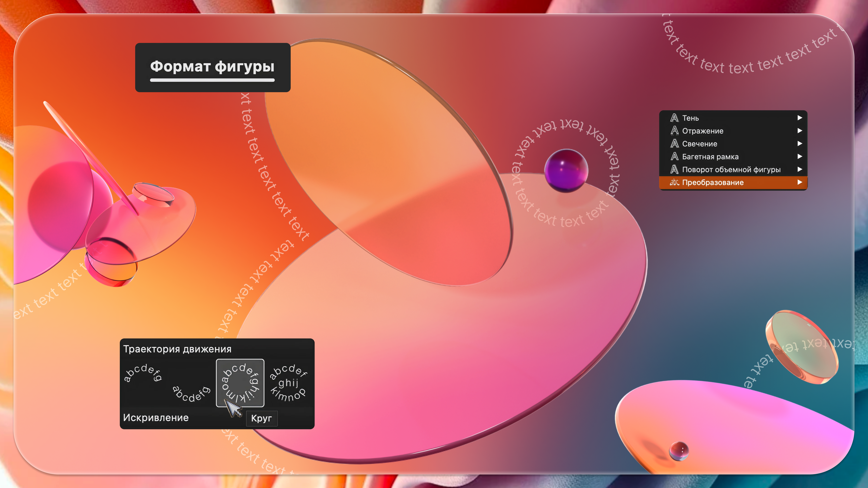The width and height of the screenshot is (868, 488).
Task: Click the Поворот объемной фигуры icon
Action: click(674, 169)
